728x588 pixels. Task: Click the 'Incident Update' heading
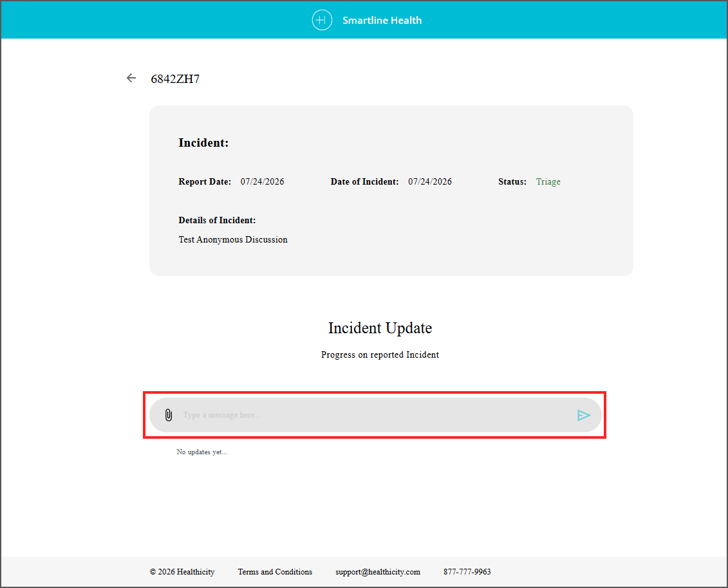[380, 328]
